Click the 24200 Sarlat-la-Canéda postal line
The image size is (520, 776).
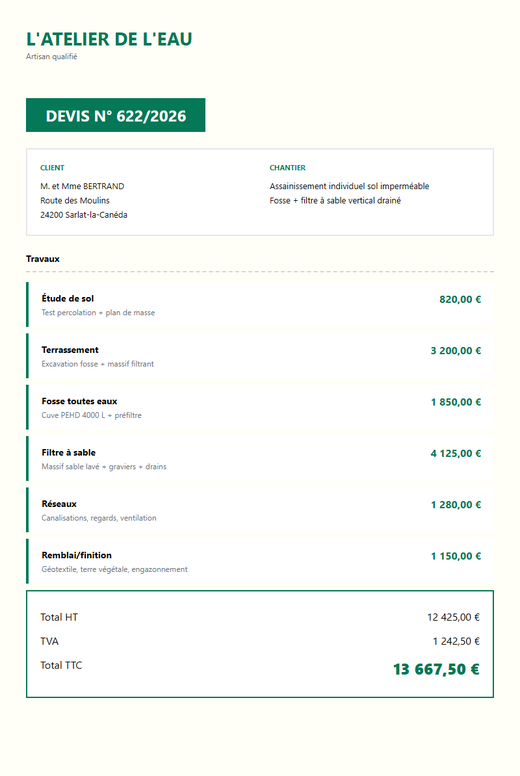84,215
